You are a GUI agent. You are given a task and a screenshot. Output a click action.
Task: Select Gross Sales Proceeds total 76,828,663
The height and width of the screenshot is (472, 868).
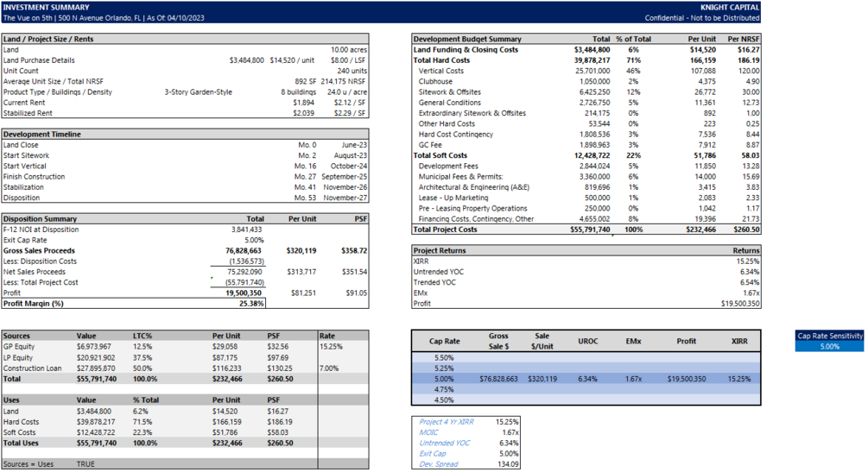click(x=244, y=250)
